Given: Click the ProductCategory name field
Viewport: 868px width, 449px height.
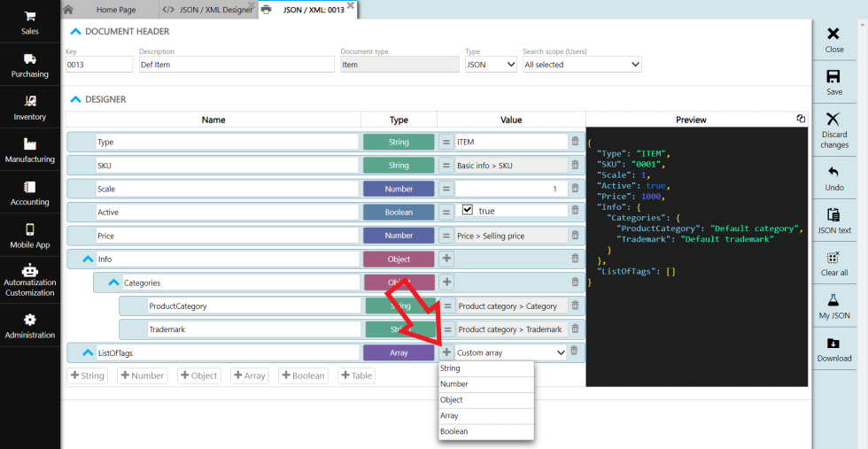Looking at the screenshot, I should click(x=253, y=306).
